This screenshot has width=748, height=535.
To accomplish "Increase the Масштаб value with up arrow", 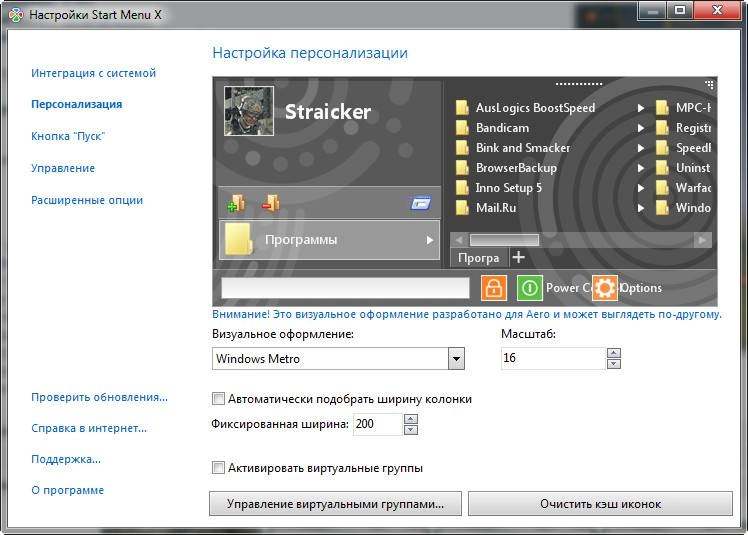I will [614, 353].
